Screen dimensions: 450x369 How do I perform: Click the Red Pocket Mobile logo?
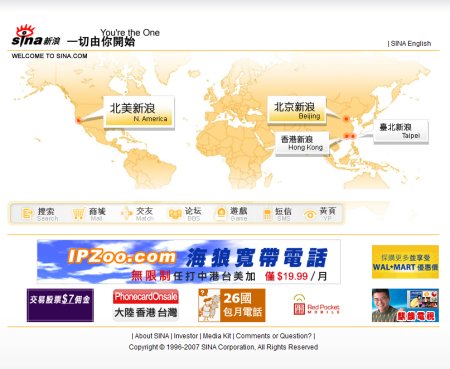(316, 305)
